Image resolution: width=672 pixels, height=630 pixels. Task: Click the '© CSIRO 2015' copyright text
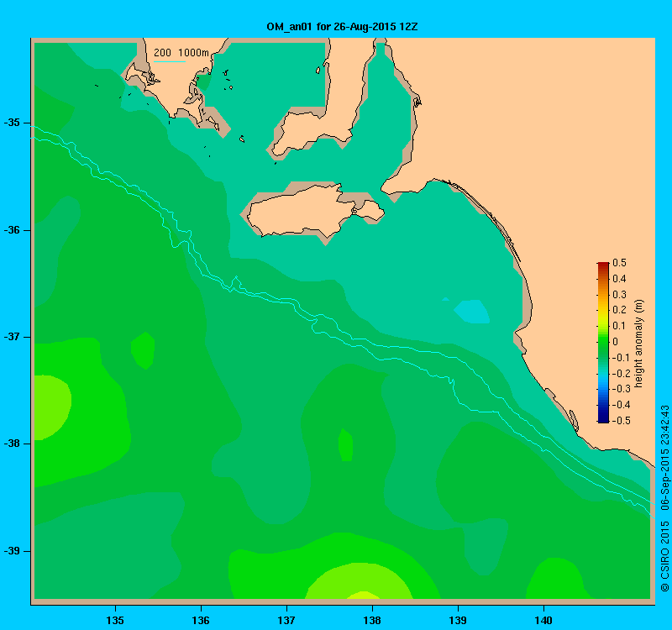click(664, 556)
